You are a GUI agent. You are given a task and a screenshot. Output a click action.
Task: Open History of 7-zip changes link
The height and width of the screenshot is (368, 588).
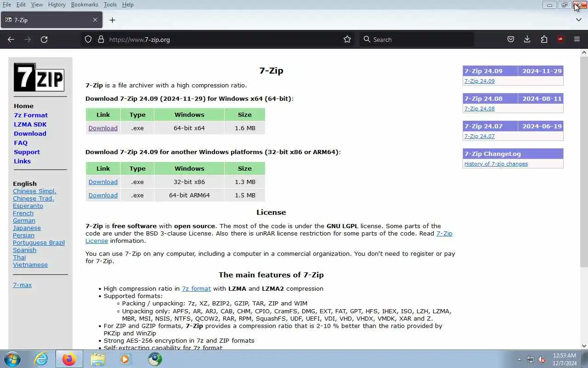[496, 164]
